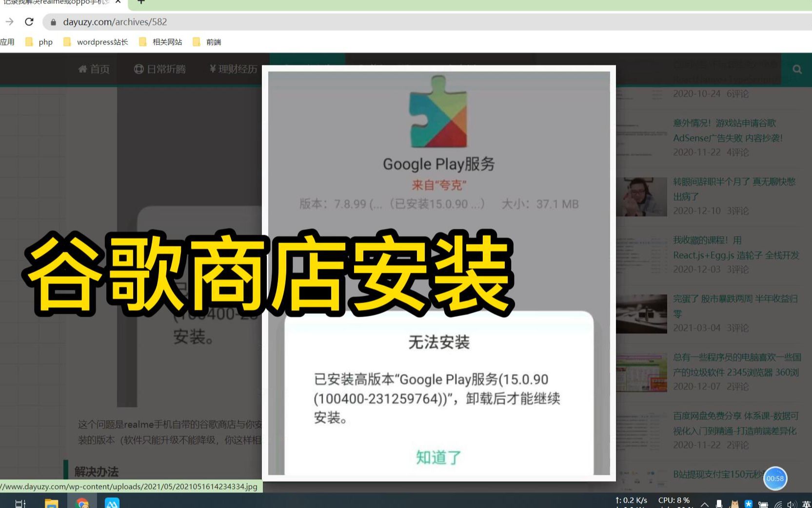Open article 总有一些程序员的电脑喜欢一些国产的垃圾软件
This screenshot has width=812, height=508.
click(x=737, y=365)
